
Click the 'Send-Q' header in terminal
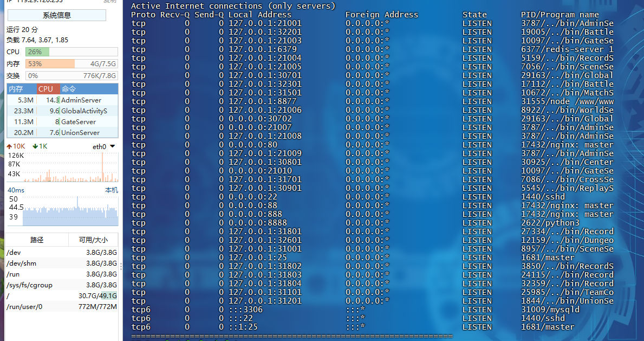pyautogui.click(x=209, y=15)
